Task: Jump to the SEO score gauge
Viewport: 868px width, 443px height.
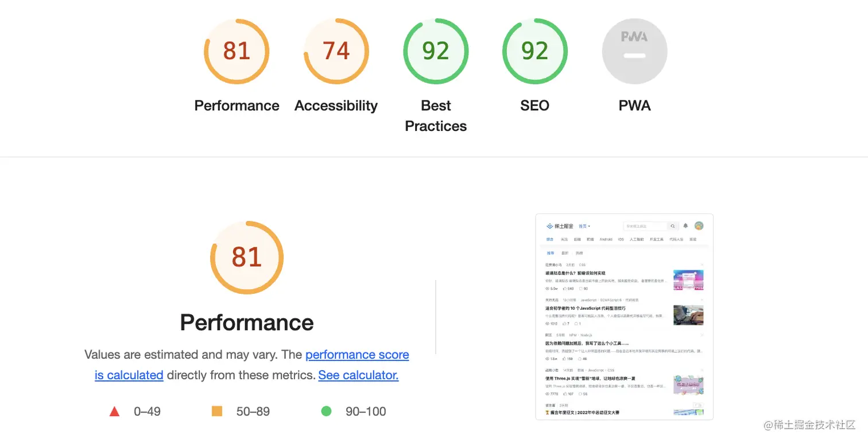Action: [x=534, y=52]
